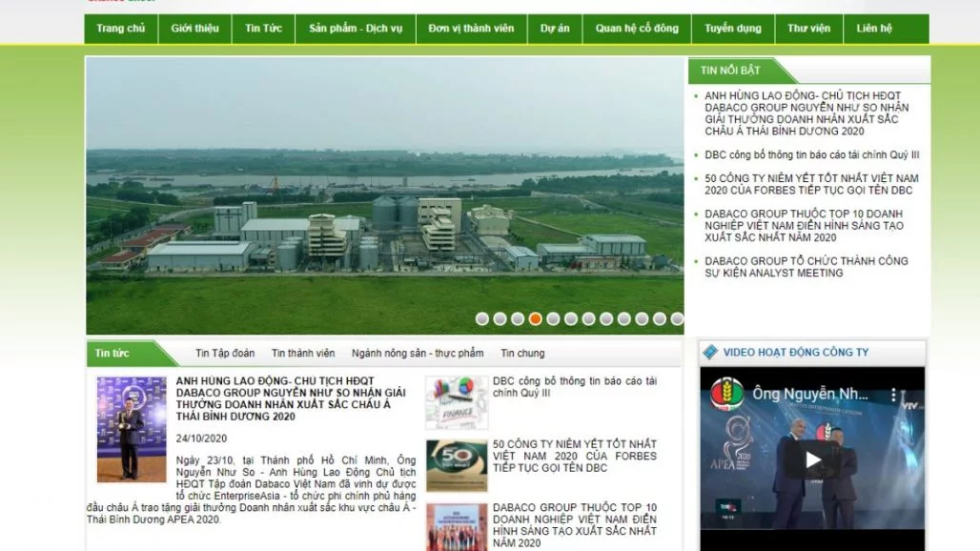Open featured news about Nguyễn Như So APEA award
This screenshot has height=551, width=980.
[x=806, y=113]
